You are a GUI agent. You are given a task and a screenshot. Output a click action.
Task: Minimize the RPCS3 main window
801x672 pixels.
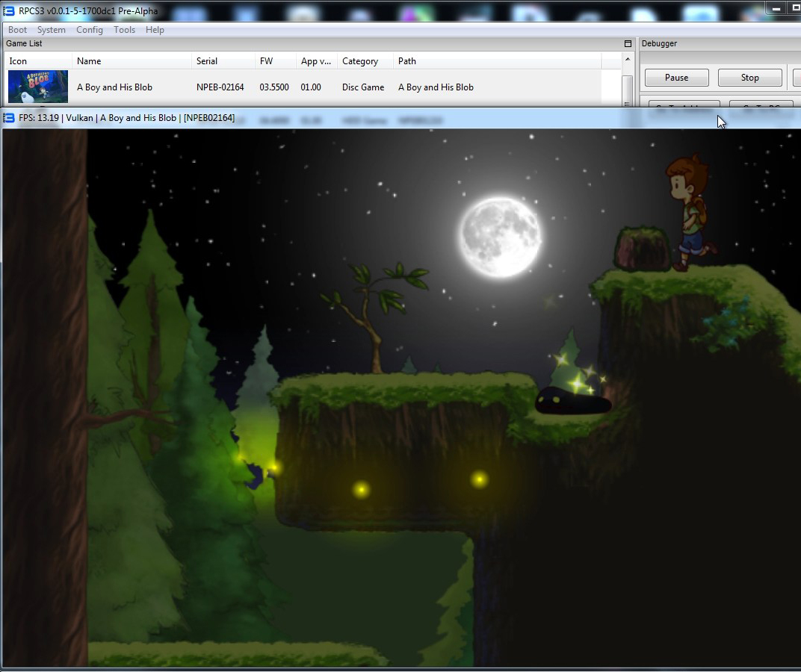(776, 9)
